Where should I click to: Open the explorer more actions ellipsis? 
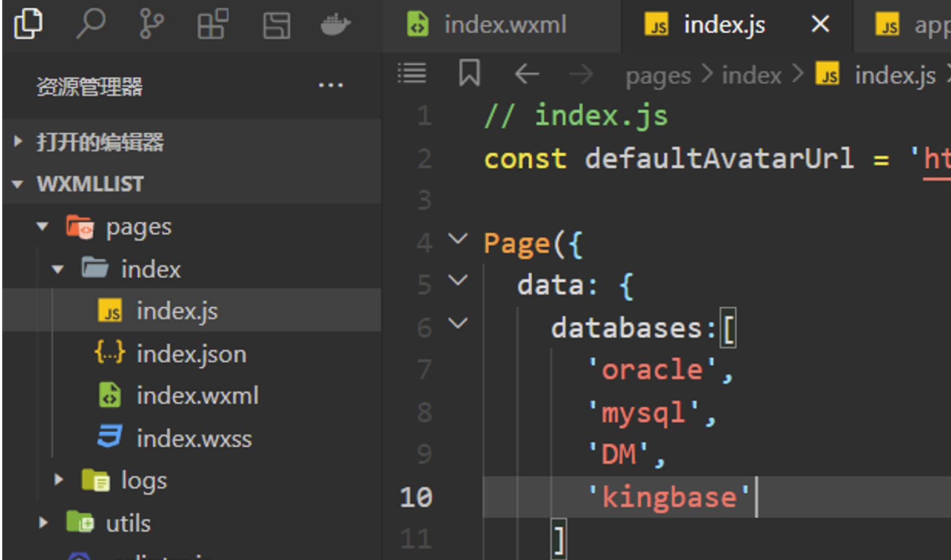331,86
